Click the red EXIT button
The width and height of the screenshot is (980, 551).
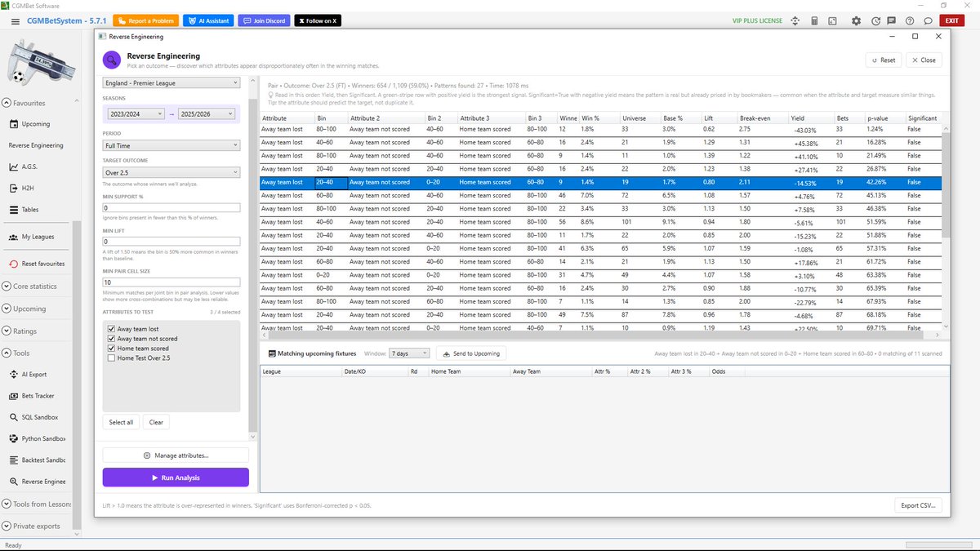[951, 20]
